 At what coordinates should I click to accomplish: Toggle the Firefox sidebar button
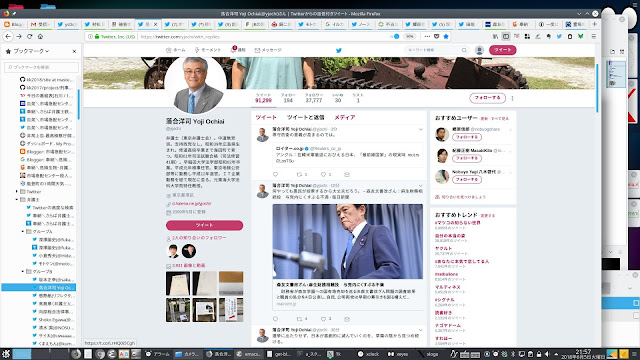pos(506,36)
